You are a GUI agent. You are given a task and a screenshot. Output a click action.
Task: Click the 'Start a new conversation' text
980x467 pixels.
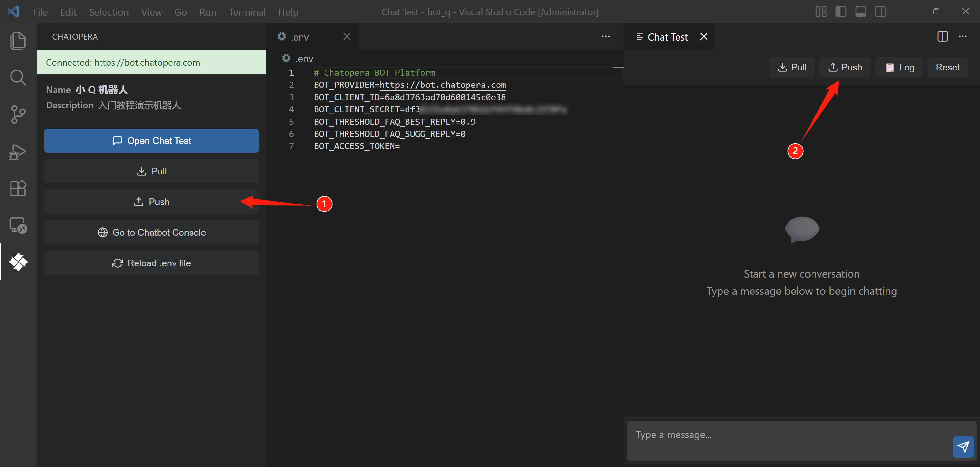click(802, 274)
